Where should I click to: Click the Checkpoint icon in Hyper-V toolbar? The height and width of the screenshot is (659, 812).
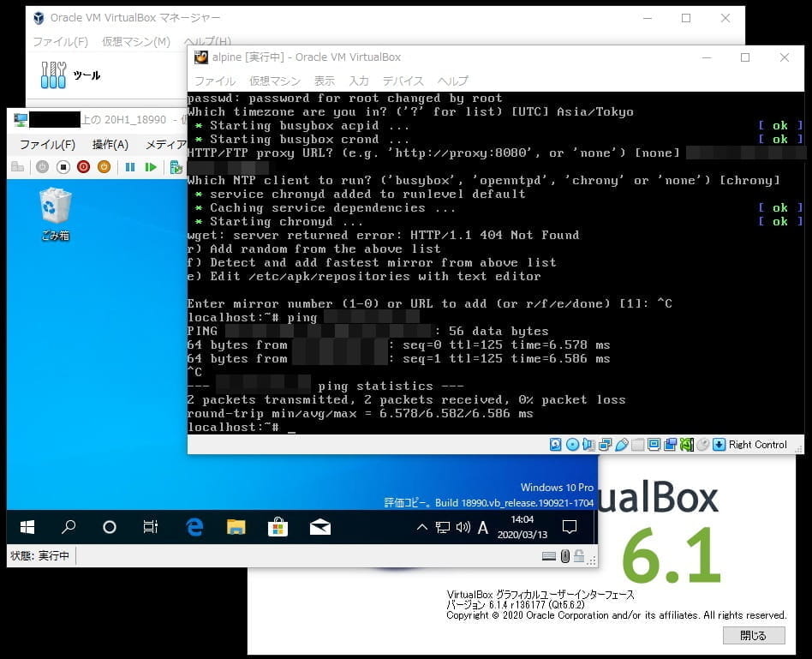[x=176, y=167]
